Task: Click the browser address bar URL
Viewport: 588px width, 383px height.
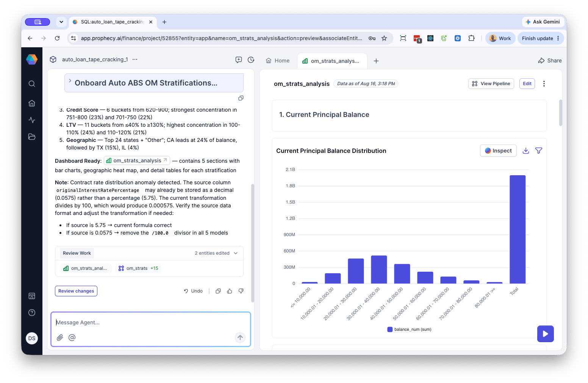Action: pyautogui.click(x=221, y=38)
